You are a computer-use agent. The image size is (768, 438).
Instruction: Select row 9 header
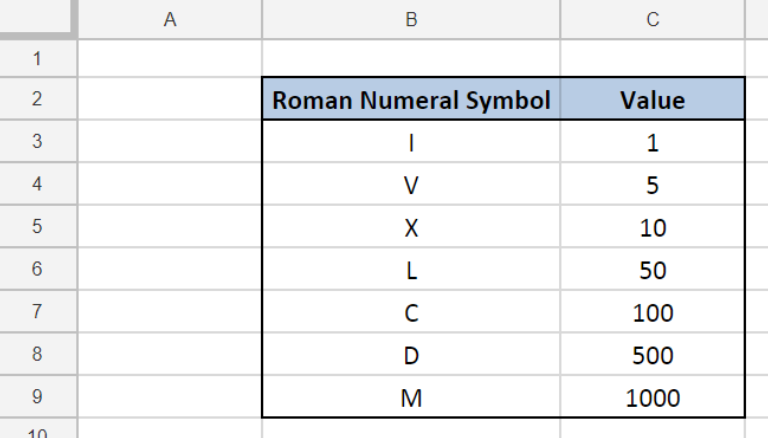tap(38, 396)
